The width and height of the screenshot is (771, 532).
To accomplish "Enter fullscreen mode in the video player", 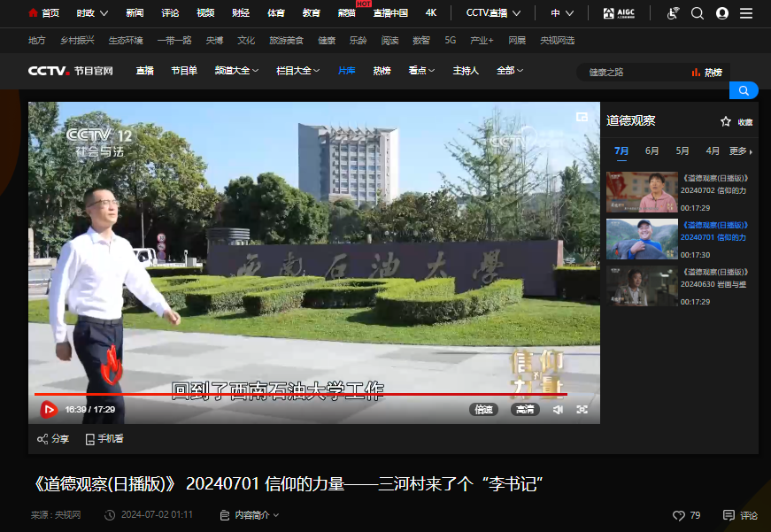I will tap(582, 410).
